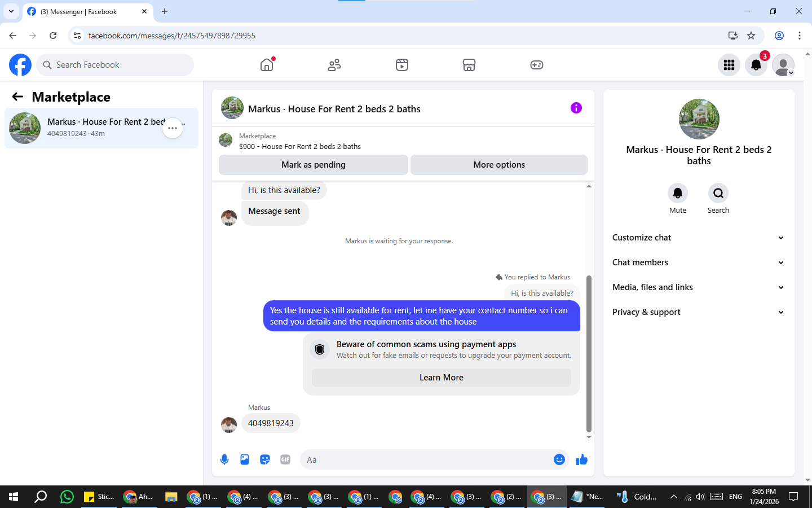This screenshot has width=812, height=508.
Task: Click the shield icon in scam warning
Action: pos(320,349)
